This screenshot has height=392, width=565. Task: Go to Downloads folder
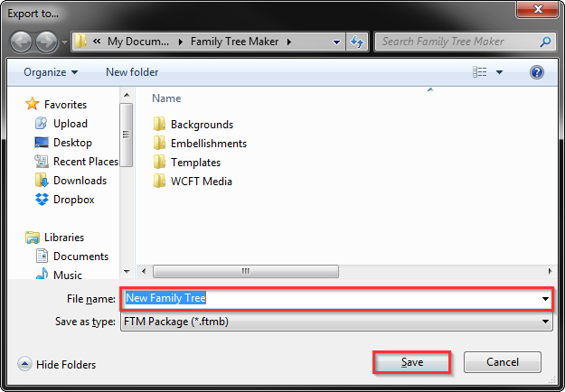point(80,181)
